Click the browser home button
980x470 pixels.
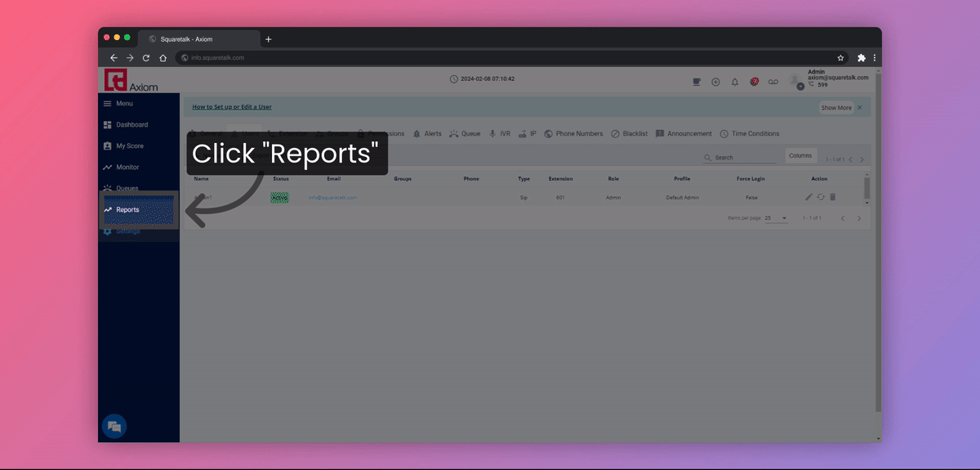(x=163, y=58)
